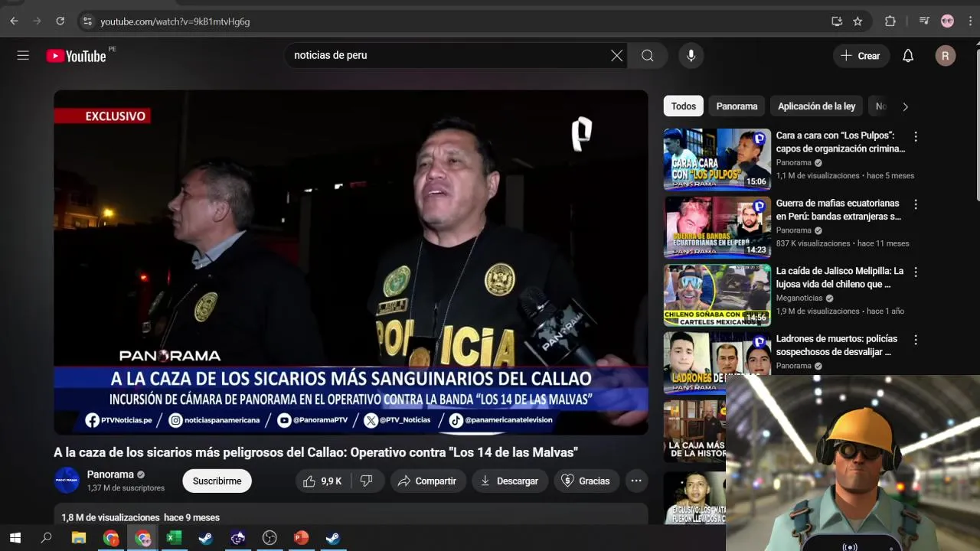The image size is (980, 551).
Task: Open options for Ladrones de muertos video
Action: [916, 339]
